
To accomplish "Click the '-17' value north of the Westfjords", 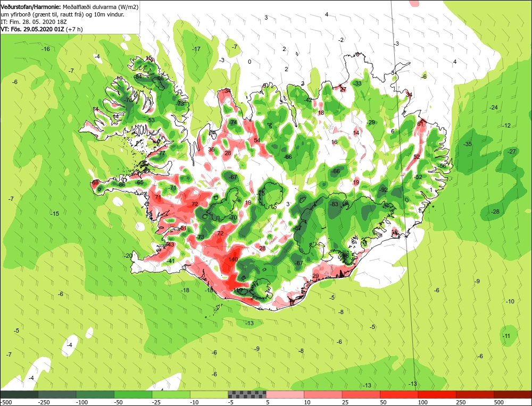I will pyautogui.click(x=196, y=49).
